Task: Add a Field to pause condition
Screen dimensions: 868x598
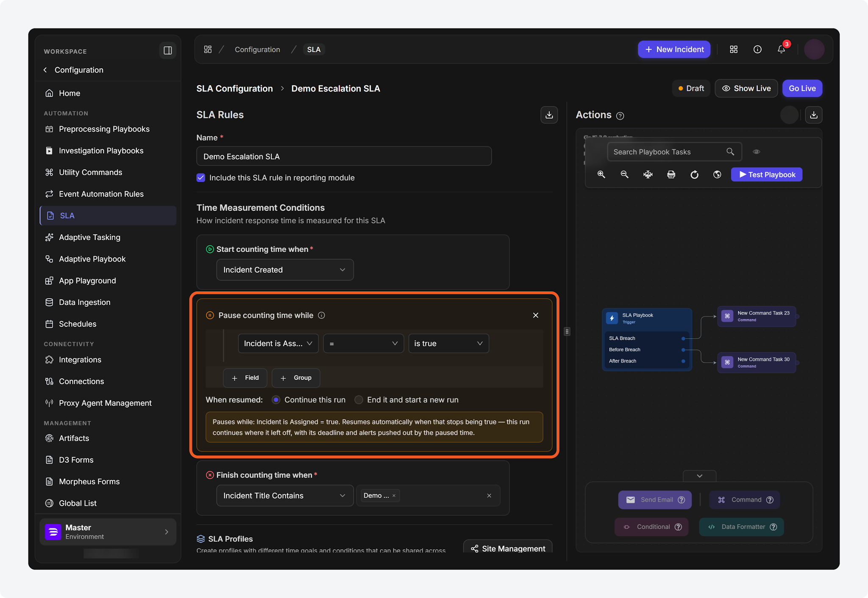Action: pyautogui.click(x=245, y=378)
